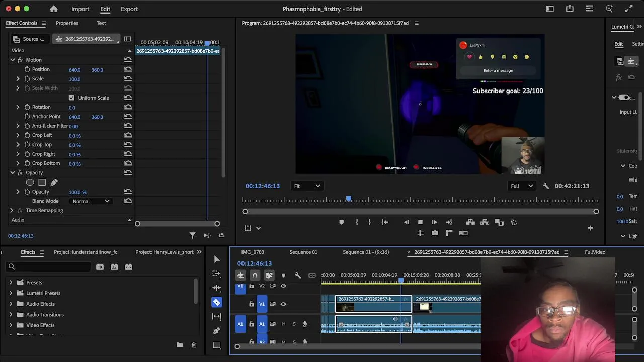
Task: Toggle Linked Selection in the timeline
Action: pyautogui.click(x=269, y=275)
